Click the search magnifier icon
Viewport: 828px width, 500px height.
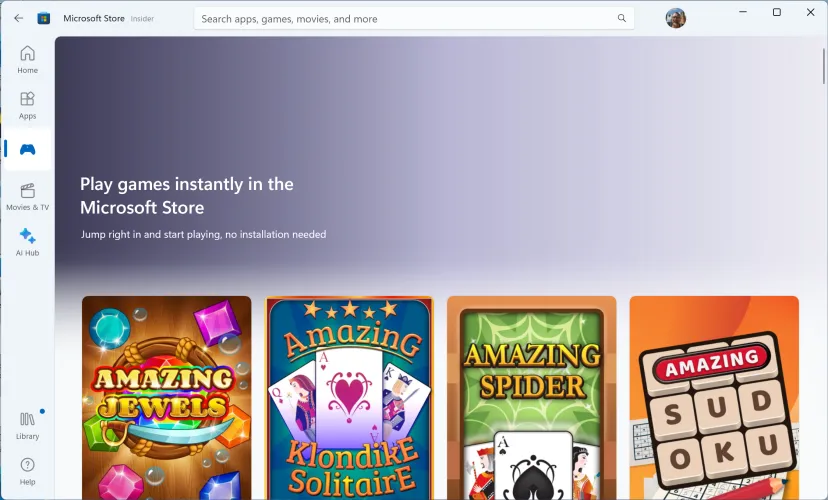point(621,18)
